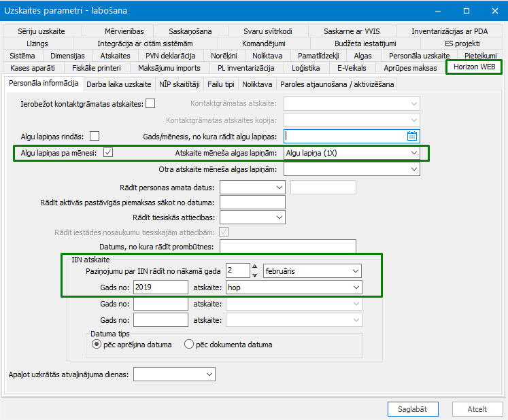This screenshot has width=508, height=420.
Task: Open the calendar picker for Gads/mēnesis field
Action: pos(412,136)
